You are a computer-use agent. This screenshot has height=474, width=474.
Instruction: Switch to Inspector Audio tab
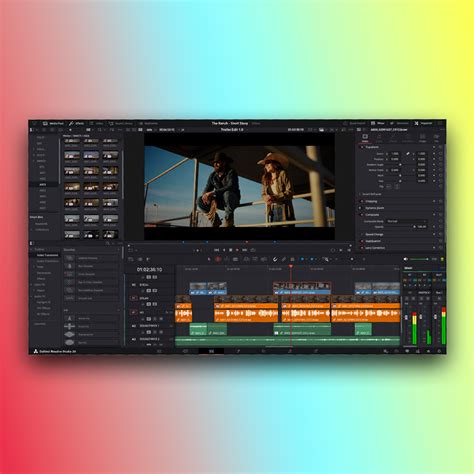pyautogui.click(x=379, y=138)
